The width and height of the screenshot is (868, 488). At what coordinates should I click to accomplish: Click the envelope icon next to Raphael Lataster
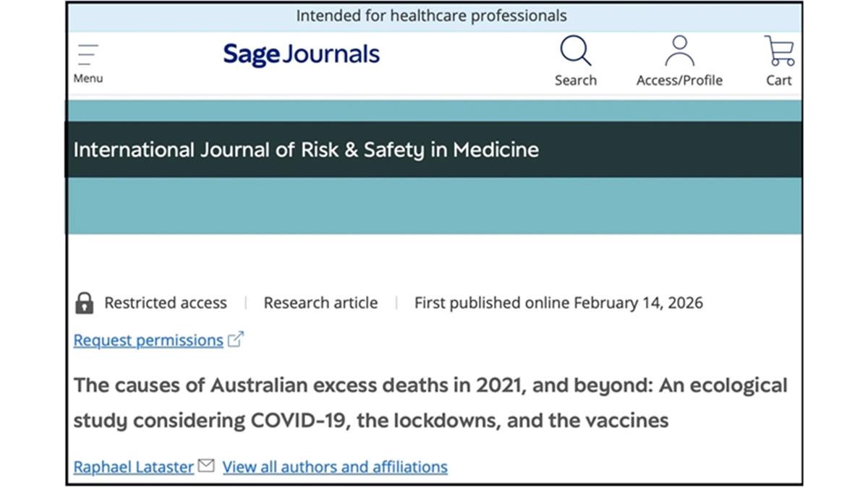coord(206,466)
